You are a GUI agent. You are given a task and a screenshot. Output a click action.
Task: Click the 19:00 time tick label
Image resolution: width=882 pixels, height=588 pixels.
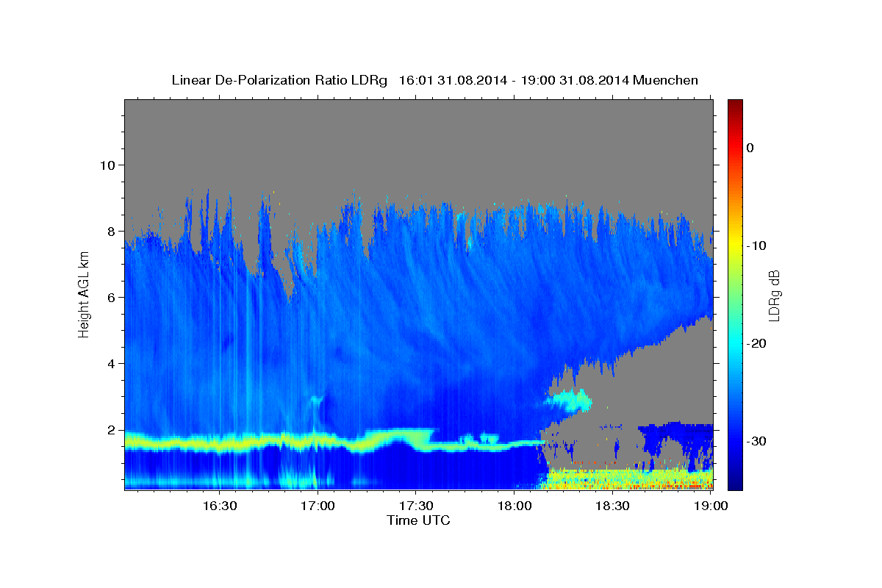click(710, 506)
